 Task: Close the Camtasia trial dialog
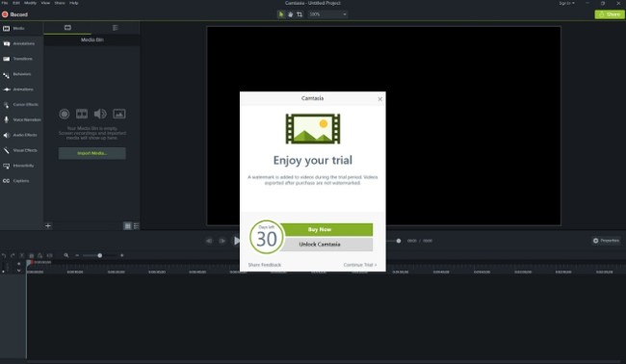[380, 99]
